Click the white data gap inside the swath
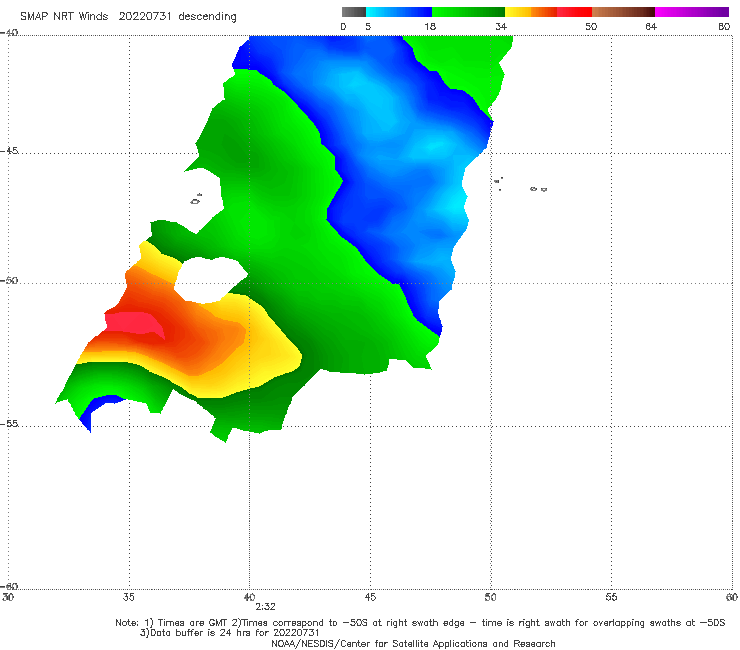 click(x=210, y=280)
